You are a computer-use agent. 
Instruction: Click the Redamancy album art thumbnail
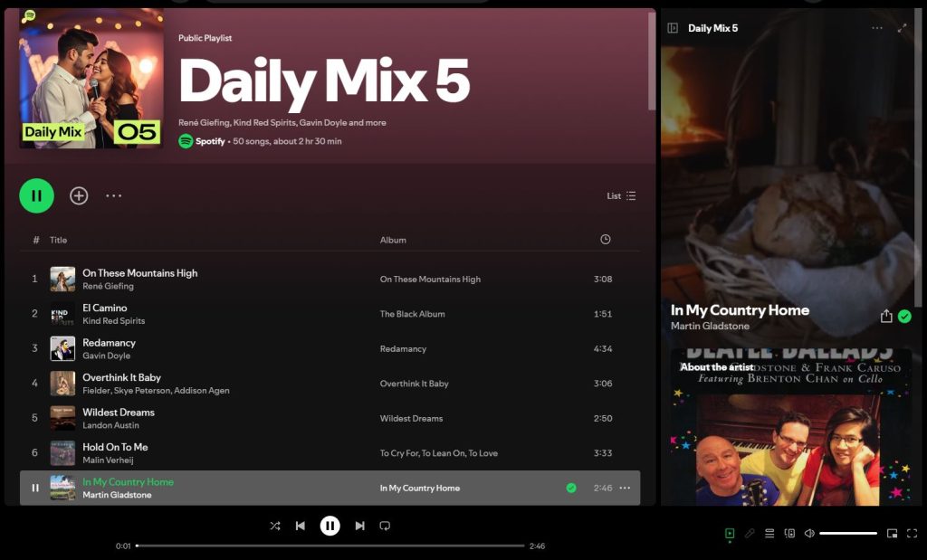(62, 348)
